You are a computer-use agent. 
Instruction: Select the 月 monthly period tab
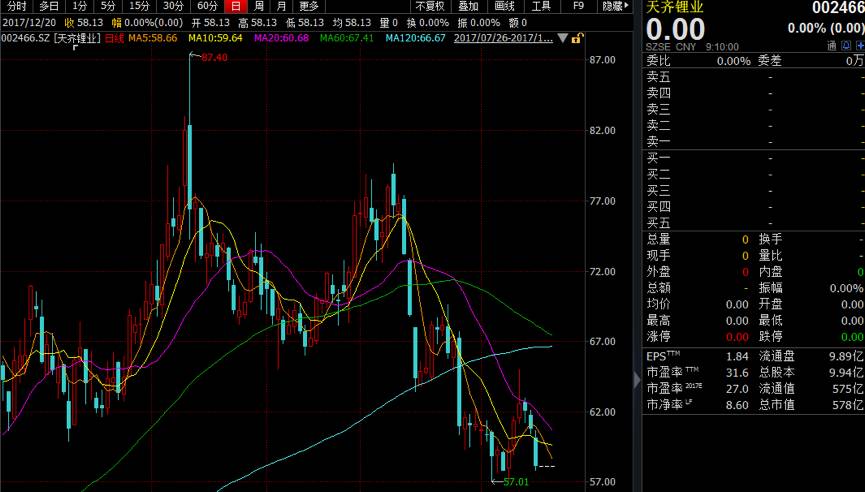click(x=280, y=6)
